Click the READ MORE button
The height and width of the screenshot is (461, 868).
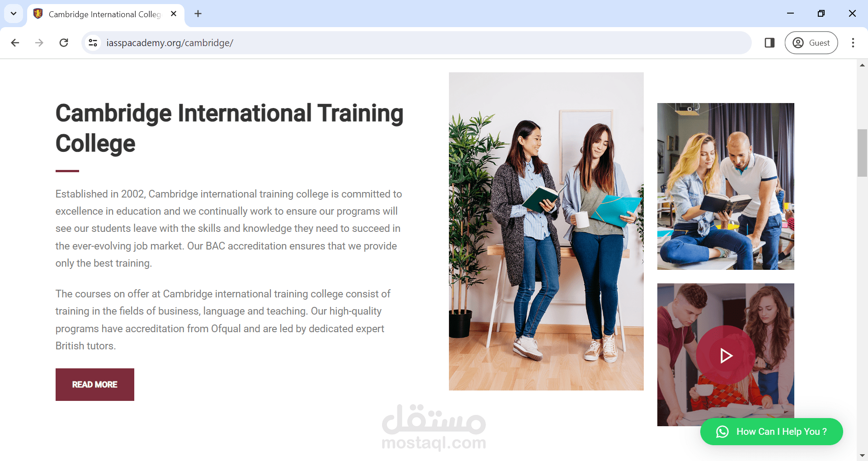[95, 384]
